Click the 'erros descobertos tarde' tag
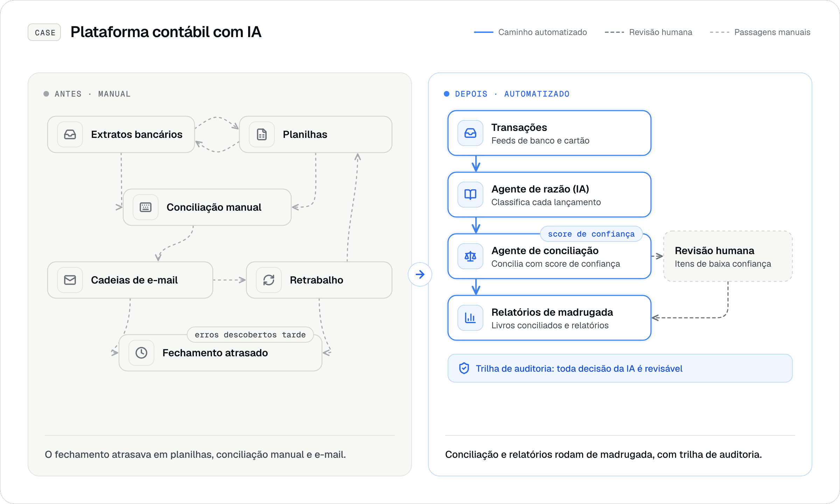The width and height of the screenshot is (840, 504). [250, 335]
